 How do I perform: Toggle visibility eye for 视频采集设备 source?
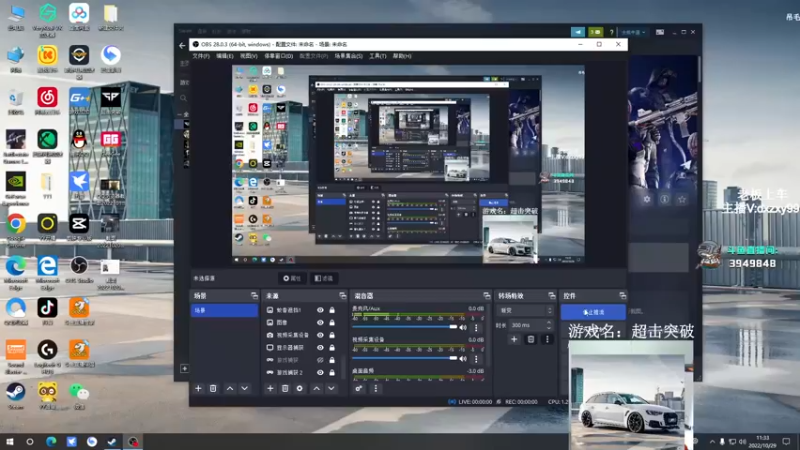[320, 335]
